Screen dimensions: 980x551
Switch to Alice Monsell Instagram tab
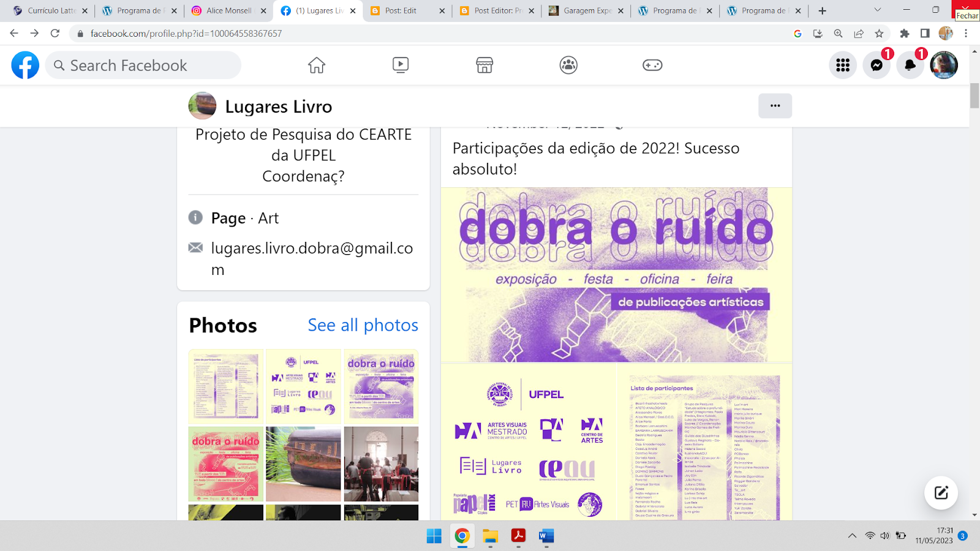coord(228,10)
